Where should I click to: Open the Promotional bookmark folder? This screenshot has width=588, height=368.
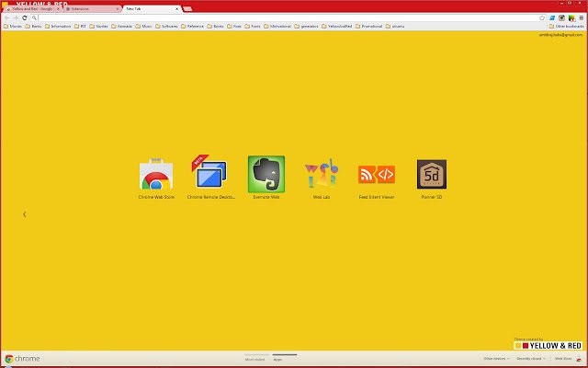[369, 27]
